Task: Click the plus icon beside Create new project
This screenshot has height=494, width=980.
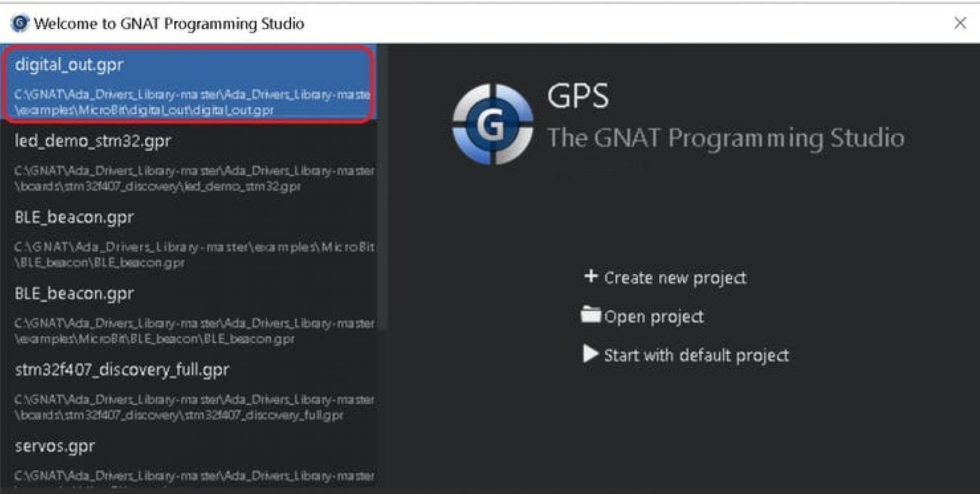Action: tap(590, 276)
